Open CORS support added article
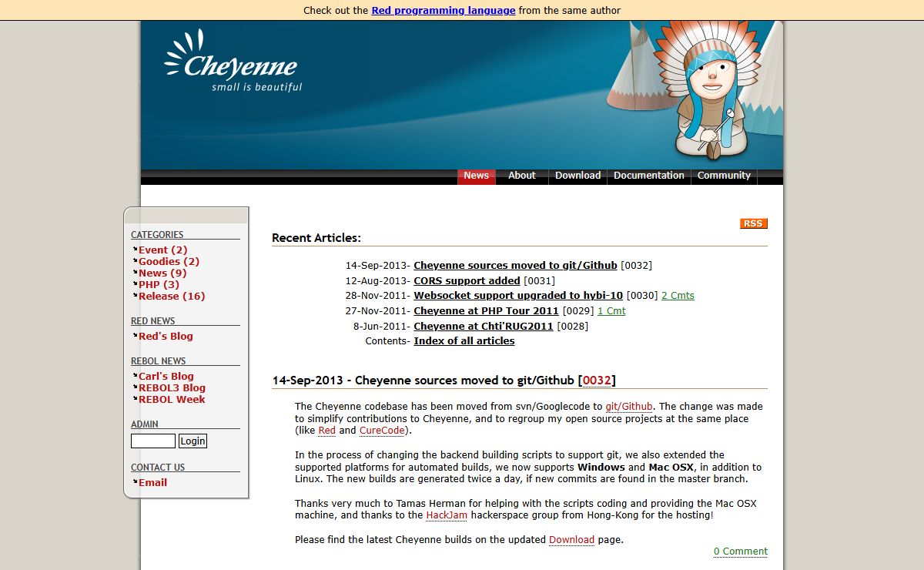 tap(467, 281)
